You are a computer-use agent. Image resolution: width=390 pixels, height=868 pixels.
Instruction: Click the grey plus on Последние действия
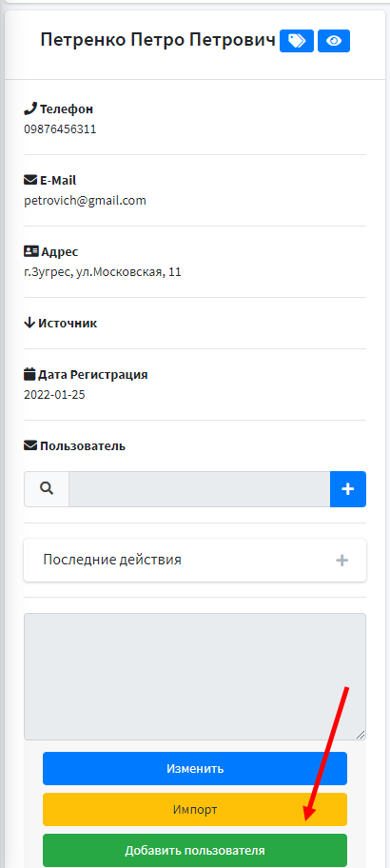341,561
